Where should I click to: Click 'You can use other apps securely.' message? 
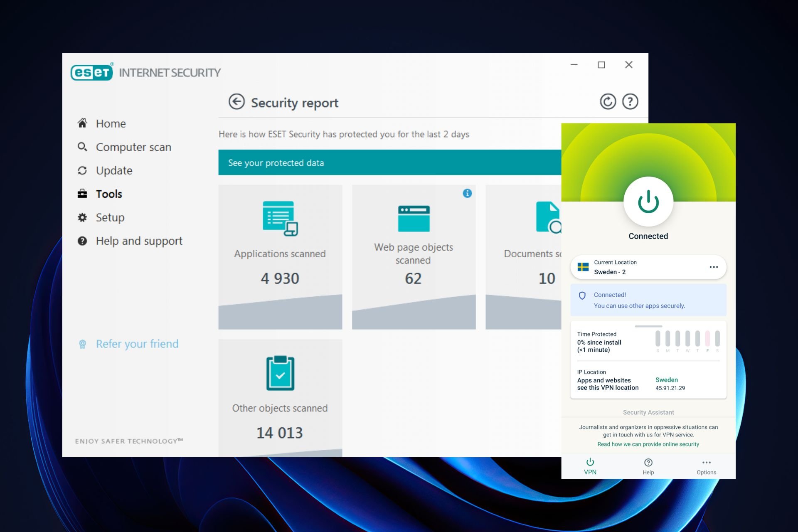[x=639, y=306]
